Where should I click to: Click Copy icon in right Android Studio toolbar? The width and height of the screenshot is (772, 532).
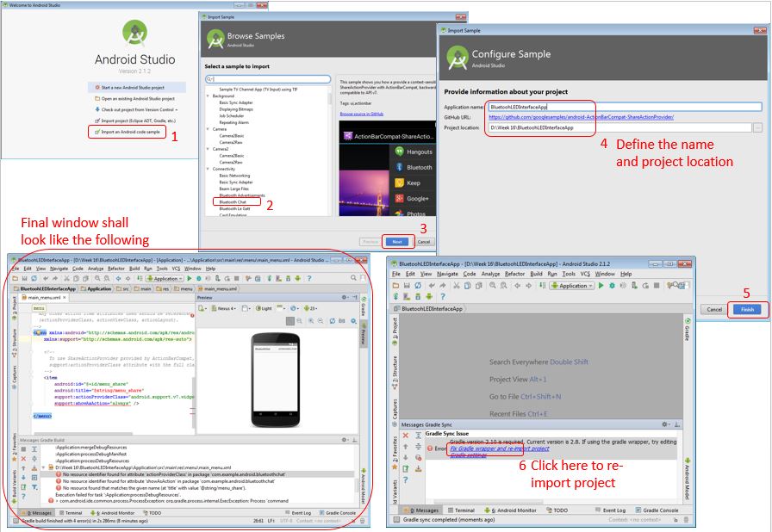468,285
